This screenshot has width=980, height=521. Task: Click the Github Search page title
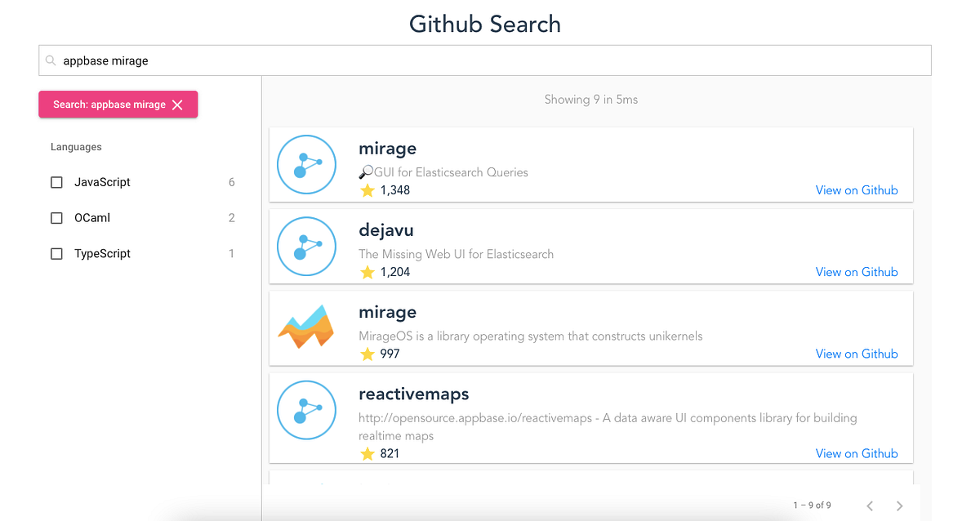point(484,24)
